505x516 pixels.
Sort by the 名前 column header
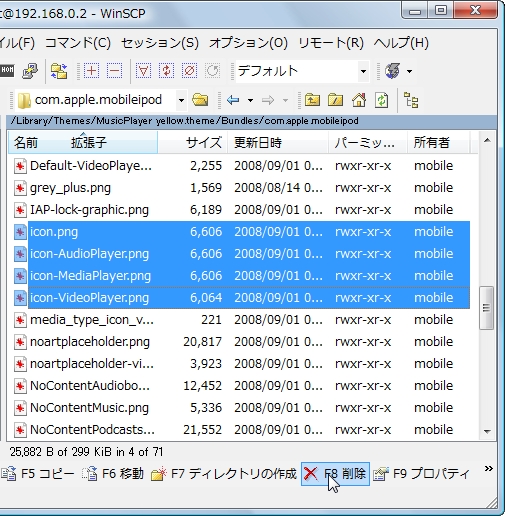26,143
